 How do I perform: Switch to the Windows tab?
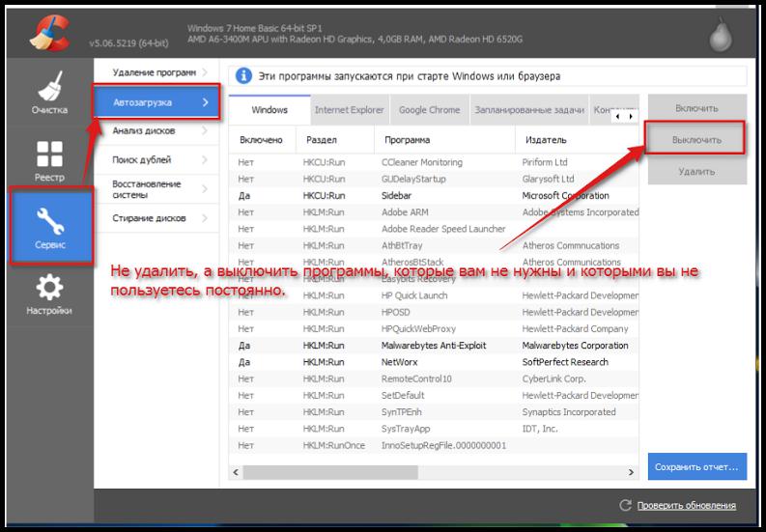click(x=270, y=110)
